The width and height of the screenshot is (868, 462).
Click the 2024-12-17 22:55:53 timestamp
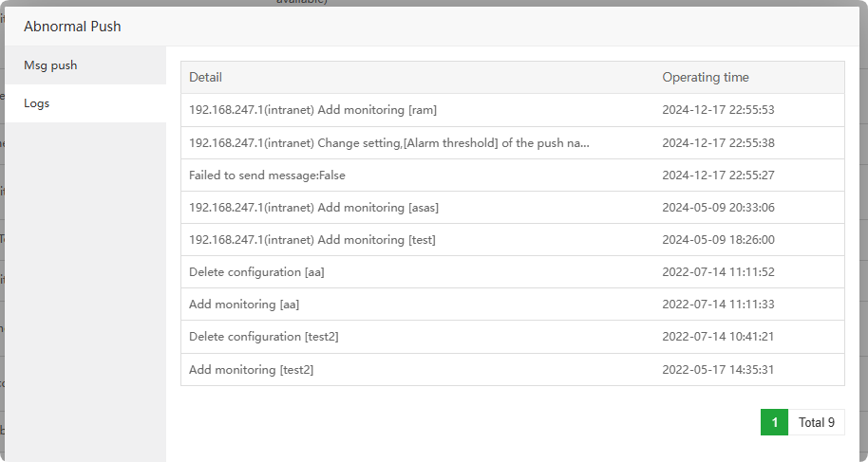718,110
